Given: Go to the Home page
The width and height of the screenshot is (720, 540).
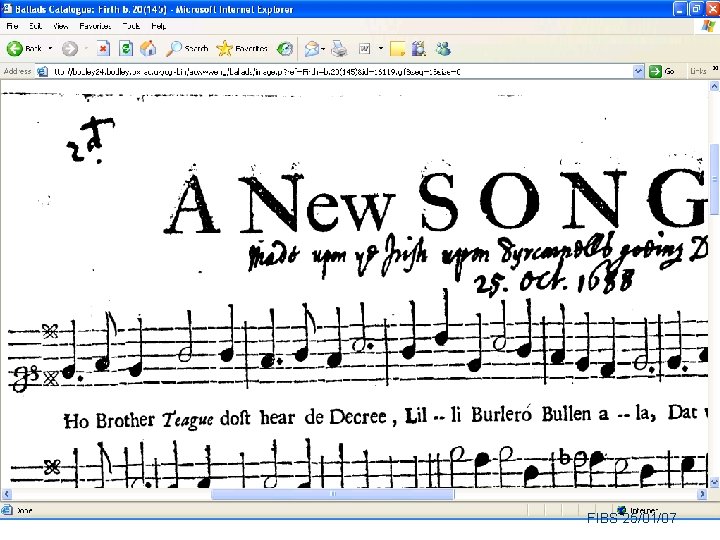Looking at the screenshot, I should coord(148,48).
